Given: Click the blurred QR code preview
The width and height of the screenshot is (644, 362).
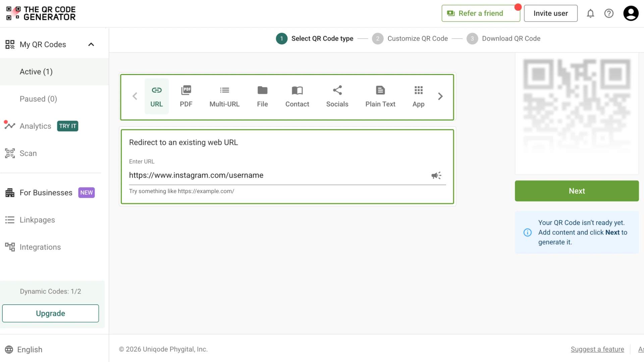Looking at the screenshot, I should [577, 106].
